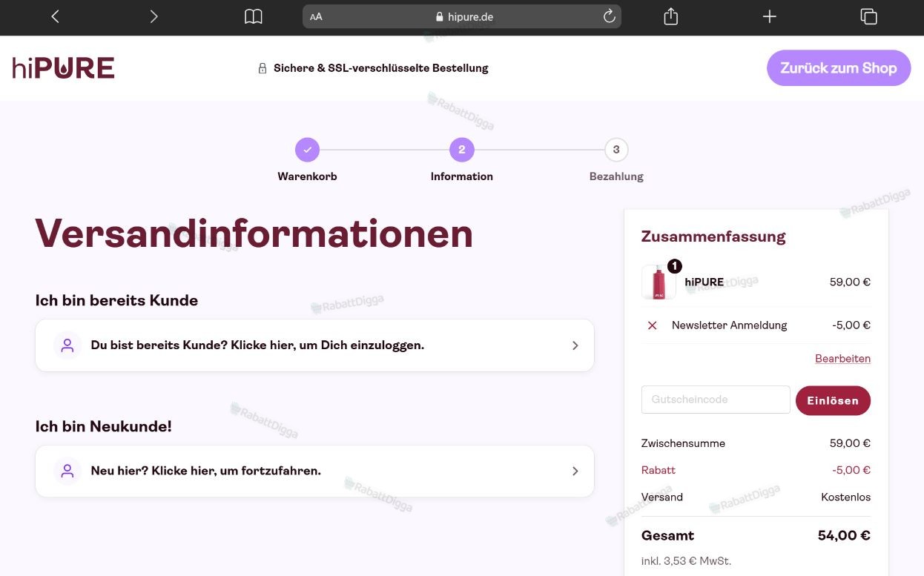Click the Zusammenfassung heading
The image size is (924, 576).
(x=713, y=236)
